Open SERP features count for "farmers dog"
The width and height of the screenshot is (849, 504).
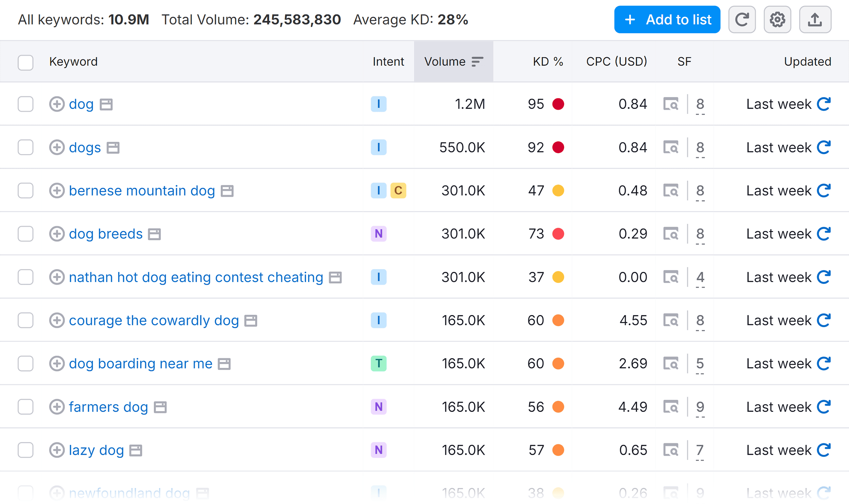tap(700, 407)
